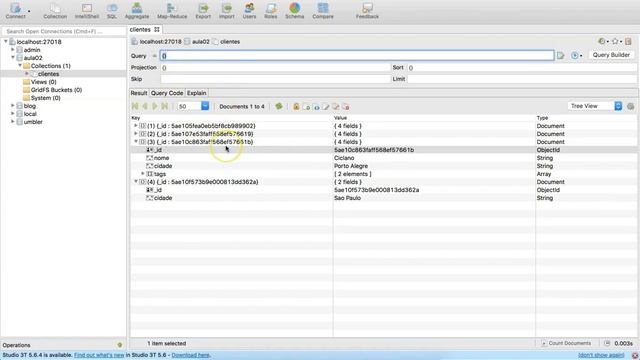The width and height of the screenshot is (640, 360).
Task: Close the update notification bar
Action: (635, 356)
